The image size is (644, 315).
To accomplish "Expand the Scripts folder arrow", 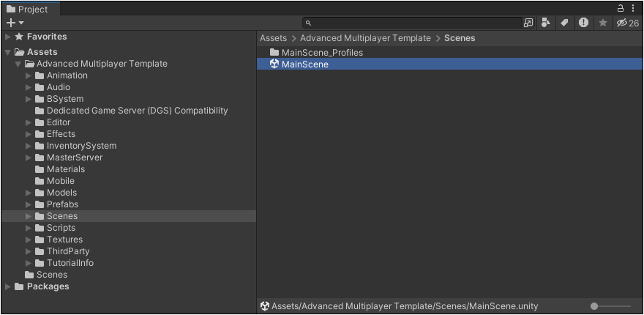I will click(29, 228).
